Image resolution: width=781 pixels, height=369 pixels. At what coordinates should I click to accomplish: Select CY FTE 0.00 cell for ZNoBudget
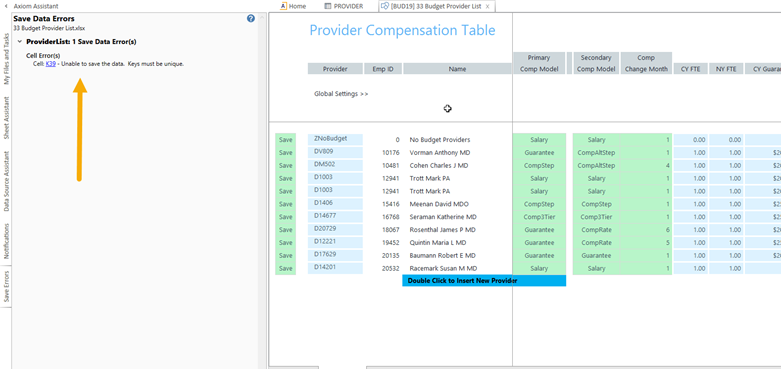(x=690, y=140)
